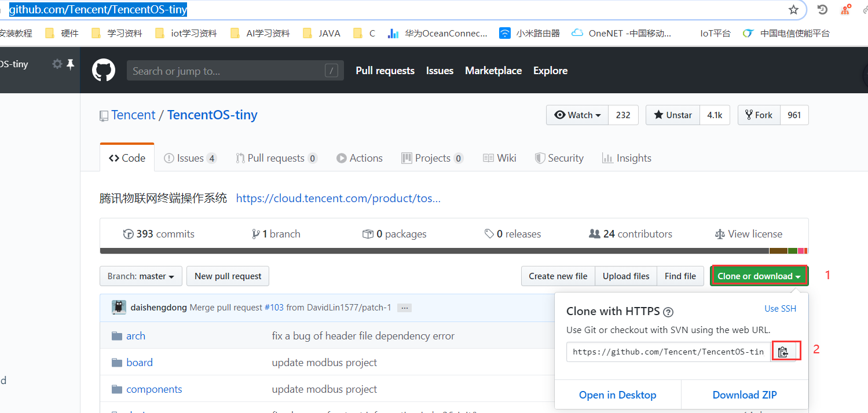The height and width of the screenshot is (413, 868).
Task: Toggle the Clone or download dropdown
Action: point(759,276)
